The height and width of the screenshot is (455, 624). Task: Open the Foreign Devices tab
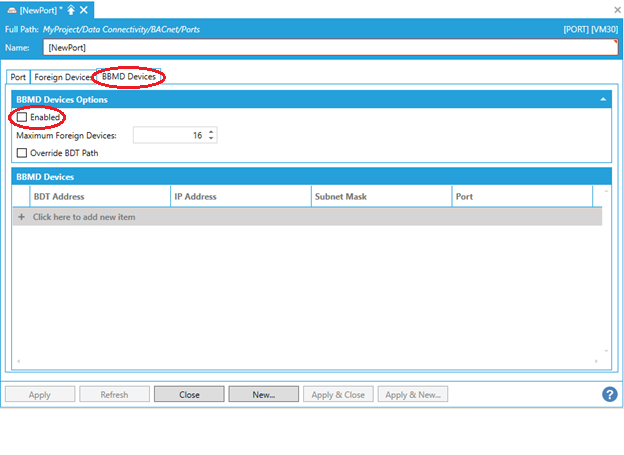coord(62,77)
